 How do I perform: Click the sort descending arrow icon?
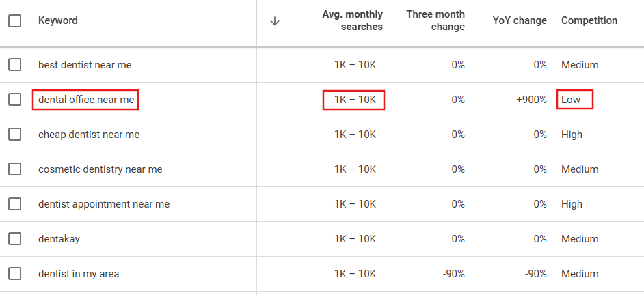275,21
